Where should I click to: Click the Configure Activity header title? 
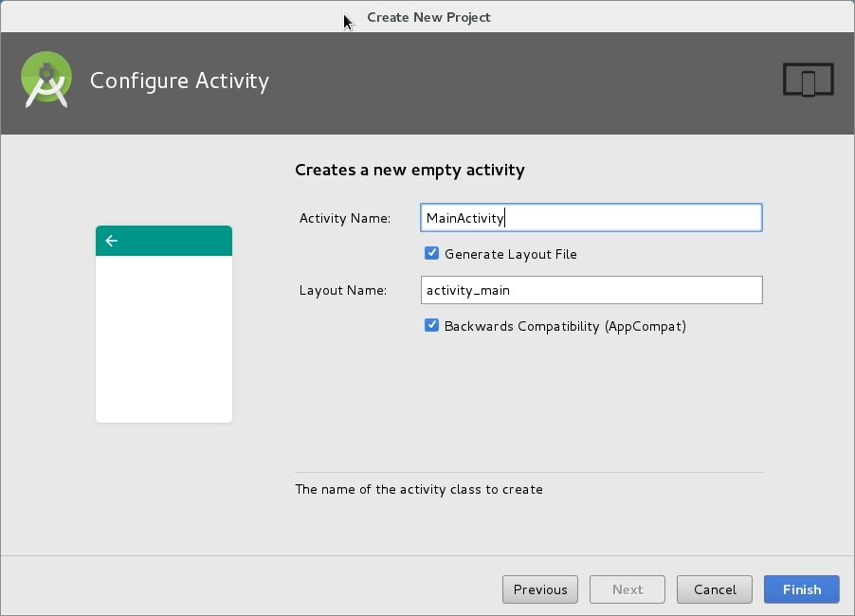179,81
